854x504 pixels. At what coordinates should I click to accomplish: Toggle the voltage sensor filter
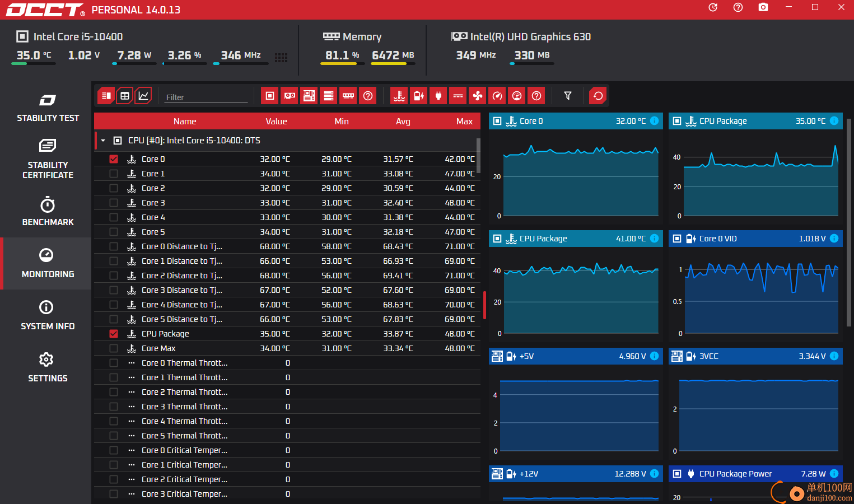click(x=419, y=96)
